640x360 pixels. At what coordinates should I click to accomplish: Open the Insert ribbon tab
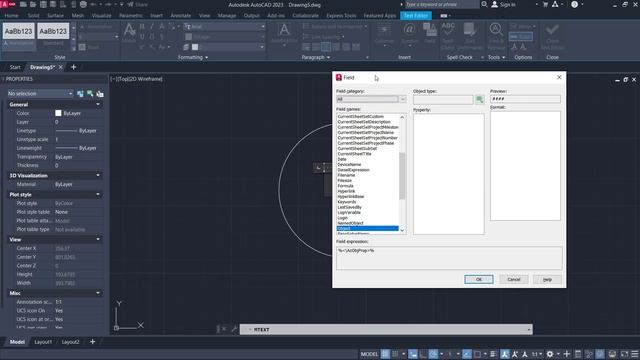pos(156,16)
